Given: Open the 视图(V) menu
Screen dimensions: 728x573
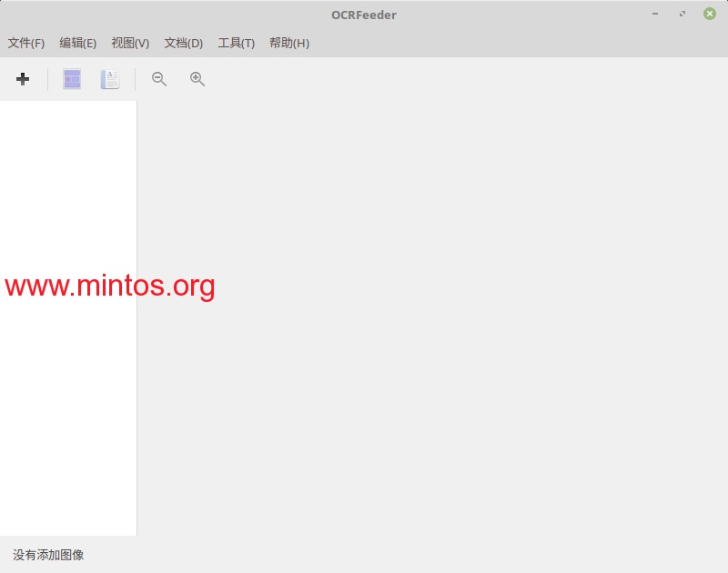Looking at the screenshot, I should (x=130, y=43).
